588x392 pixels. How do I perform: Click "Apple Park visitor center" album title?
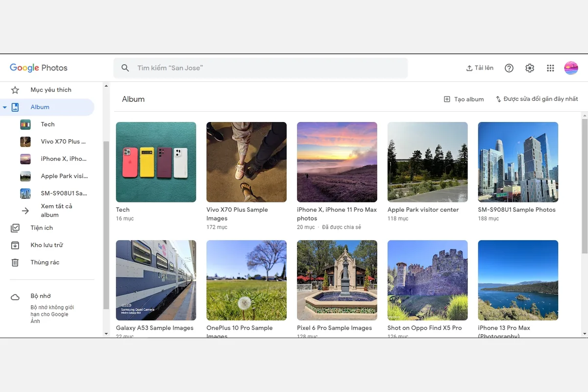(423, 210)
